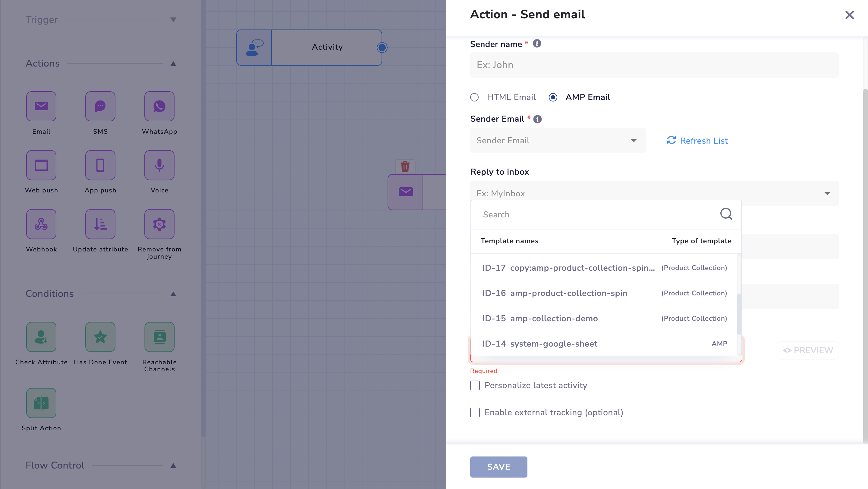Click the template list scrollbar
The height and width of the screenshot is (489, 868).
click(x=739, y=314)
